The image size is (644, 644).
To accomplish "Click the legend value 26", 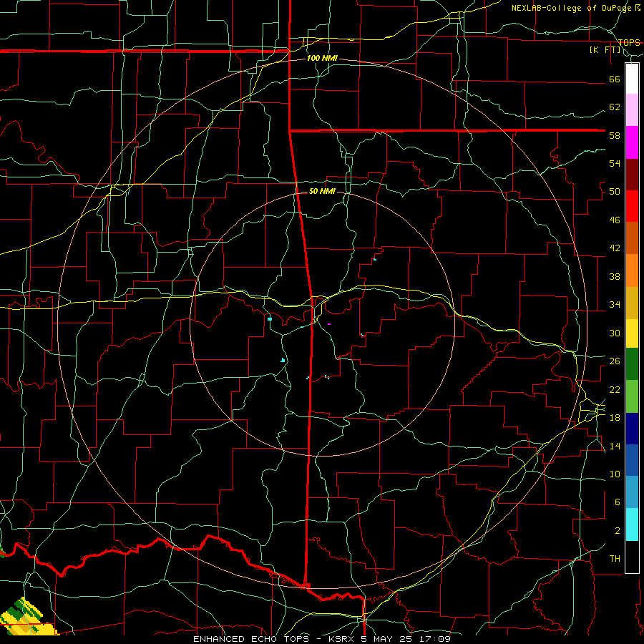I will [615, 361].
